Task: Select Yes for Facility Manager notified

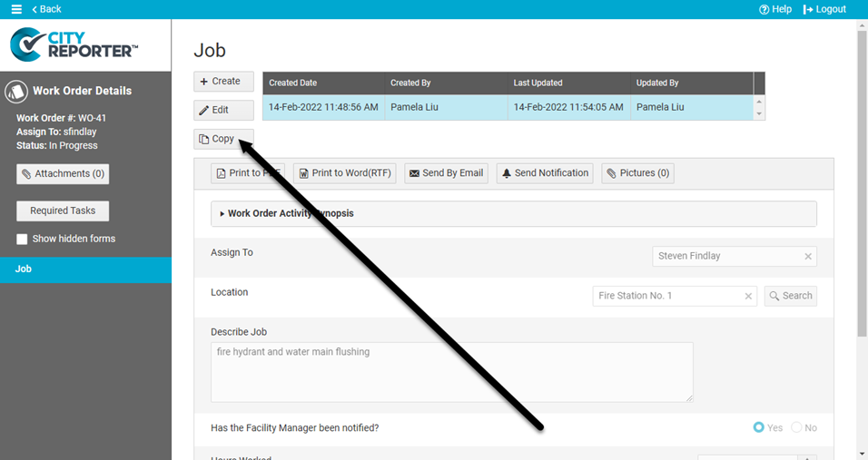Action: click(759, 427)
